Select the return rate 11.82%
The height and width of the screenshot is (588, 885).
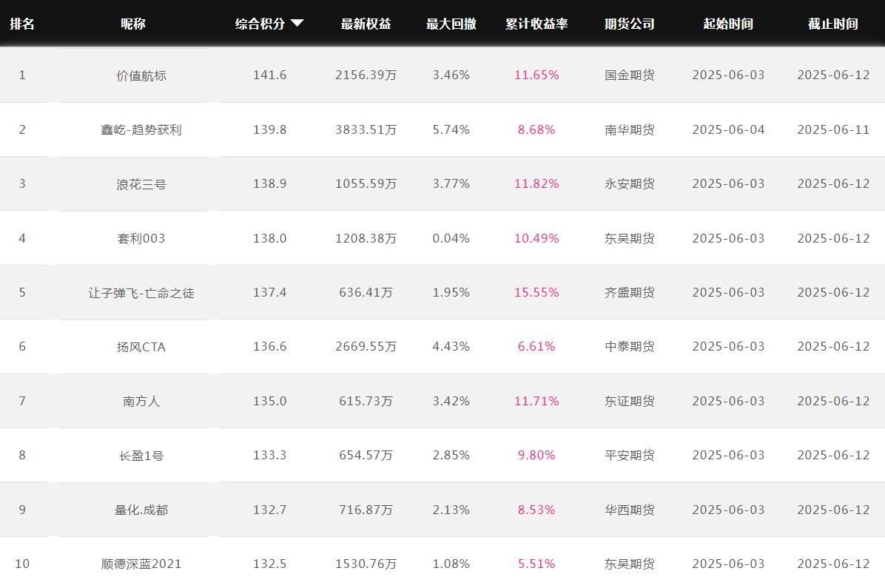point(536,184)
